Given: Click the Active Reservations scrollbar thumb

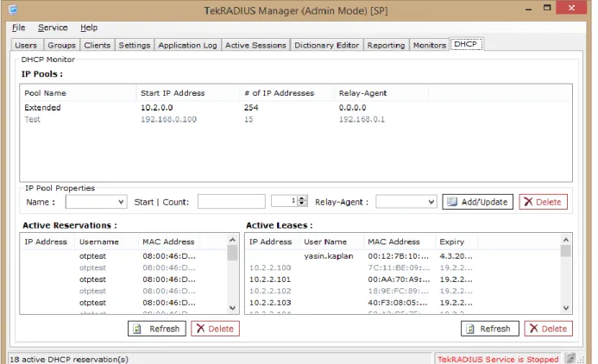Looking at the screenshot, I should tap(232, 253).
